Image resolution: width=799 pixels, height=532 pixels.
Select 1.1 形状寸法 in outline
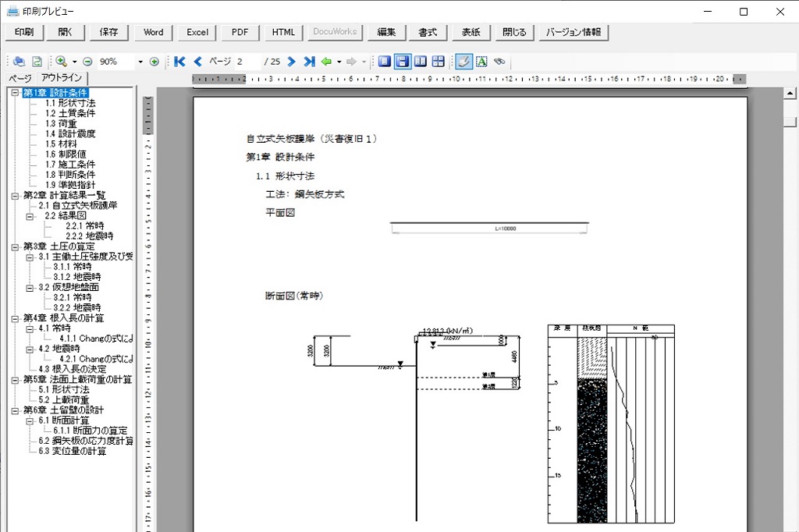(x=69, y=103)
